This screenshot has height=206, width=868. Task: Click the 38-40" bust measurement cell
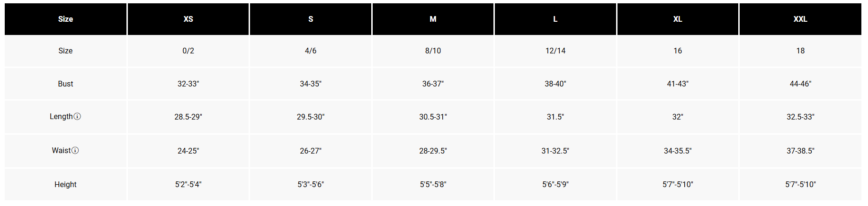click(x=555, y=84)
